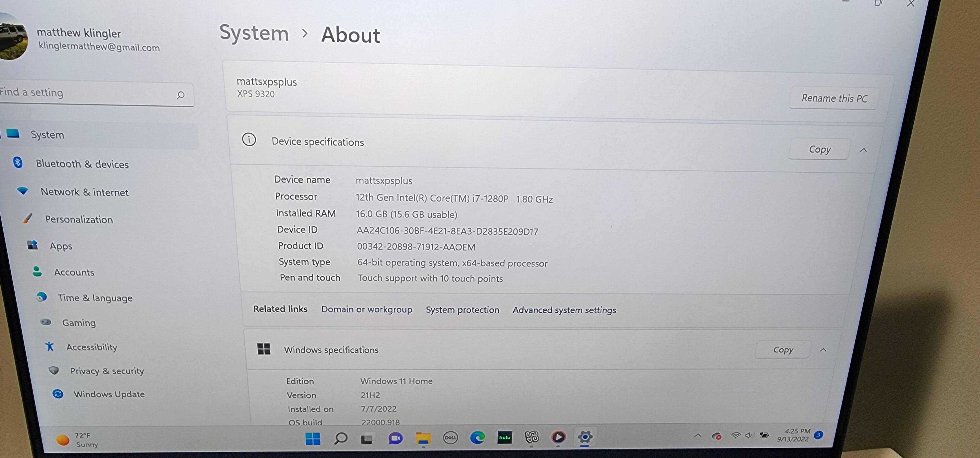This screenshot has width=980, height=458.
Task: Click the Find a setting search box
Action: pyautogui.click(x=88, y=93)
